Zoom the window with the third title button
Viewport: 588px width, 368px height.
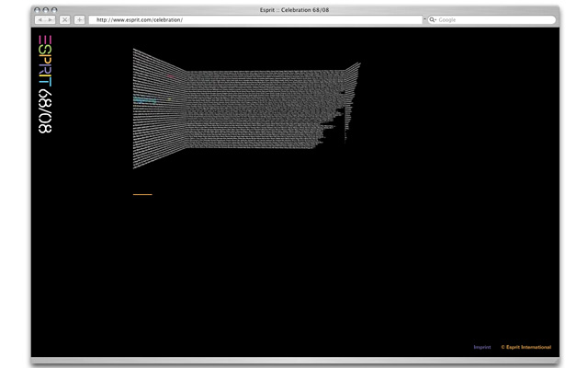tap(54, 10)
